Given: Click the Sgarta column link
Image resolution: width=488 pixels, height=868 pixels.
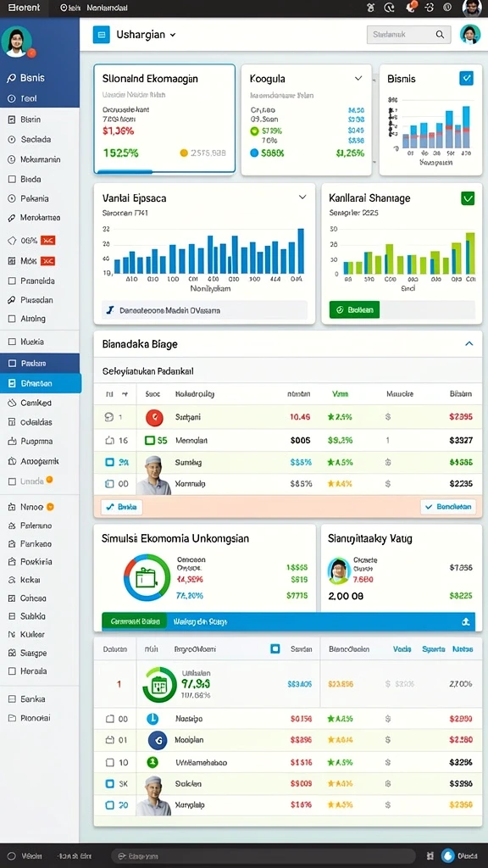Looking at the screenshot, I should coord(433,648).
